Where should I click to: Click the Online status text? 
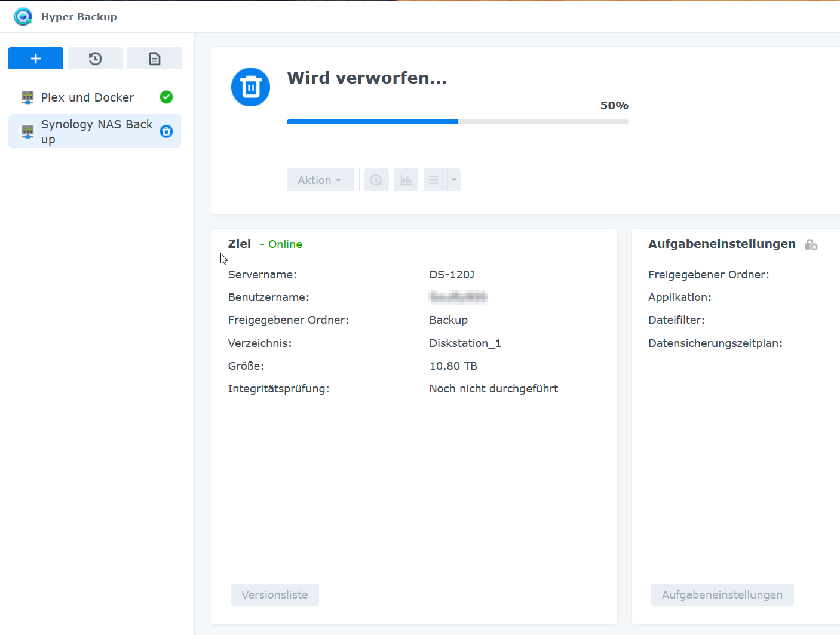[x=285, y=244]
